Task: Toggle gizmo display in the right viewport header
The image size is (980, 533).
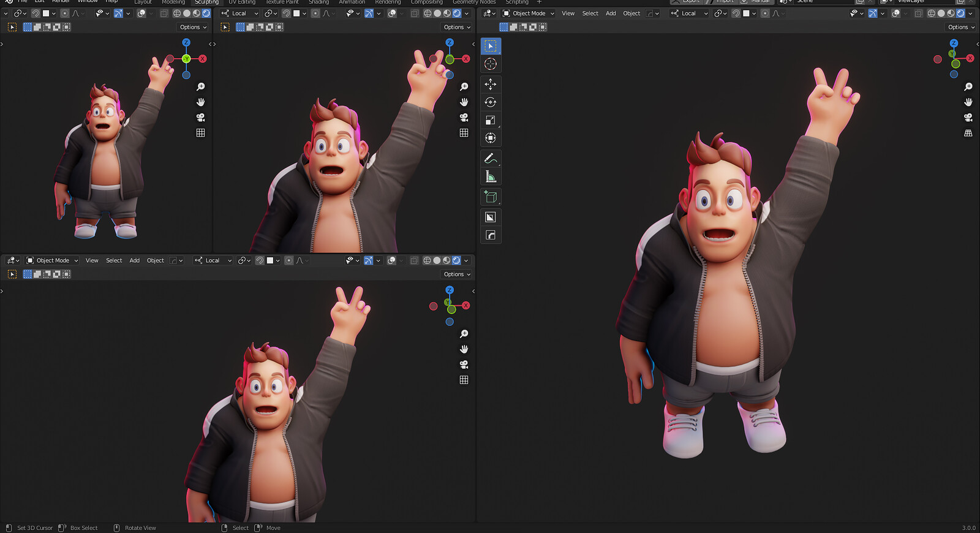Action: point(873,13)
